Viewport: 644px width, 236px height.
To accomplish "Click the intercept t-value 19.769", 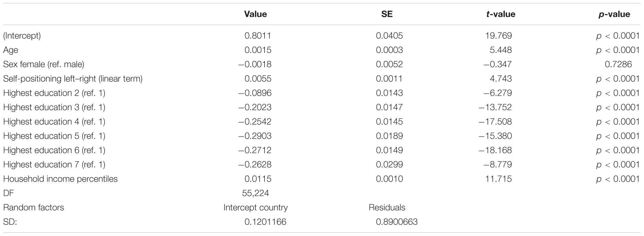I will [498, 36].
